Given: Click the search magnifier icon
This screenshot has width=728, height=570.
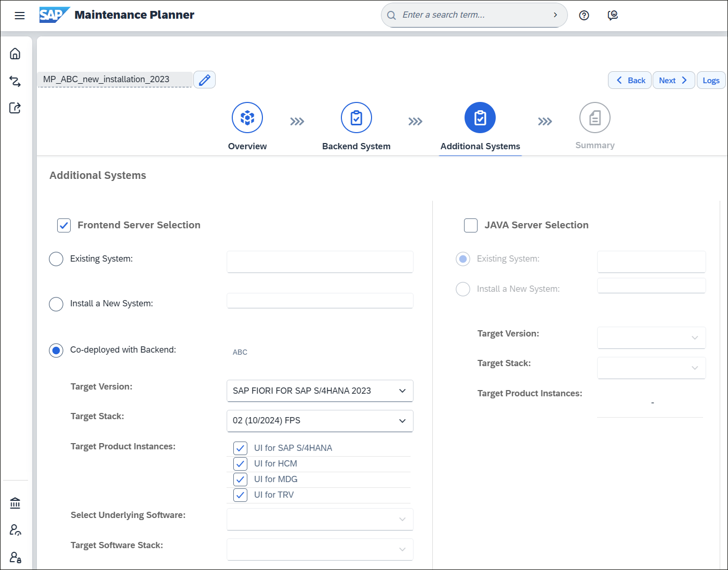Looking at the screenshot, I should [392, 15].
